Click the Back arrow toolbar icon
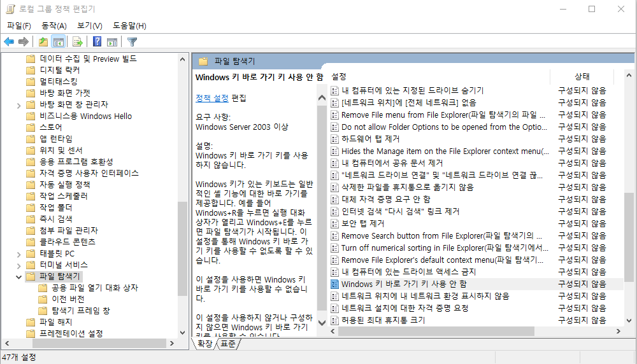 (x=9, y=41)
